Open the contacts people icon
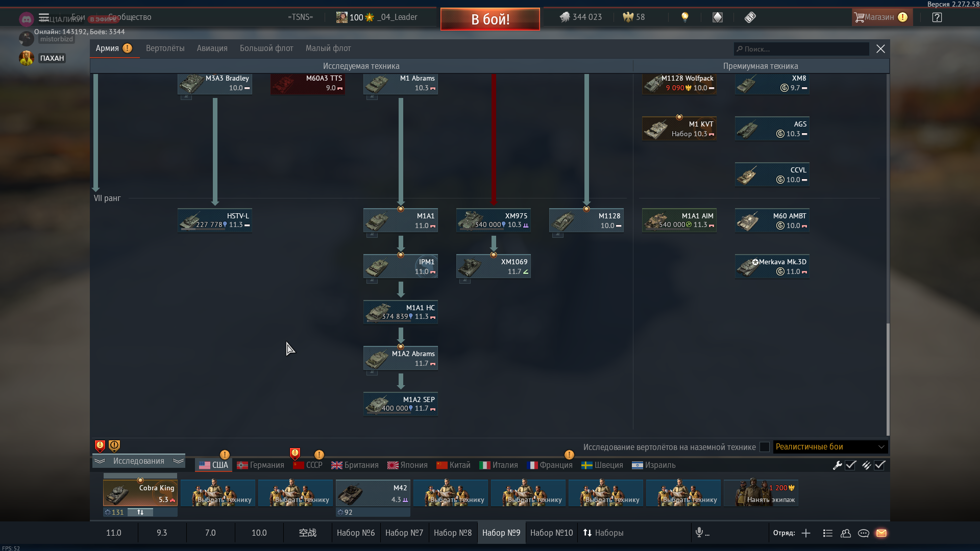This screenshot has width=980, height=551. click(846, 533)
